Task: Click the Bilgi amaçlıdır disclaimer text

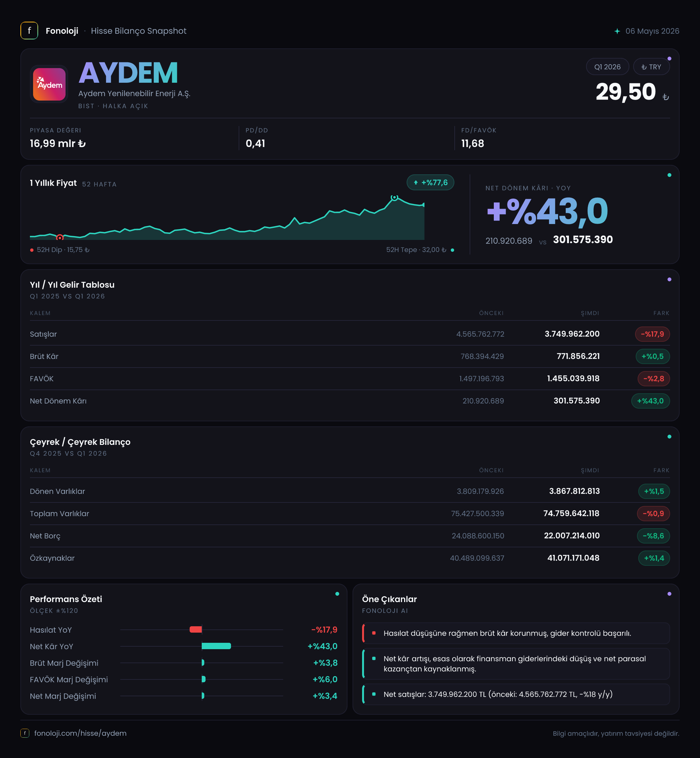Action: point(616,733)
